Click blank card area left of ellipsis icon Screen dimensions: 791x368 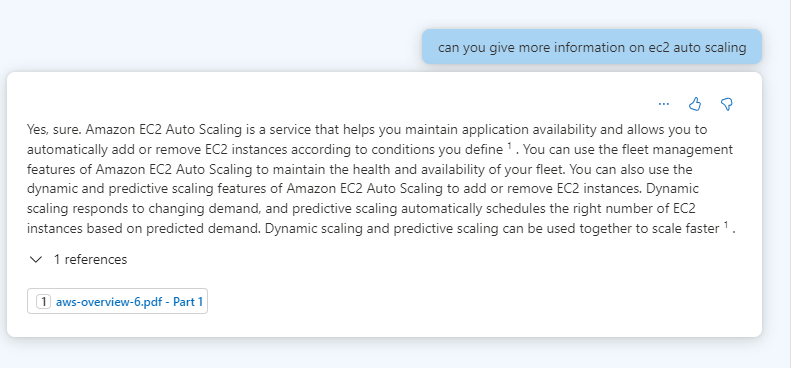[353, 104]
